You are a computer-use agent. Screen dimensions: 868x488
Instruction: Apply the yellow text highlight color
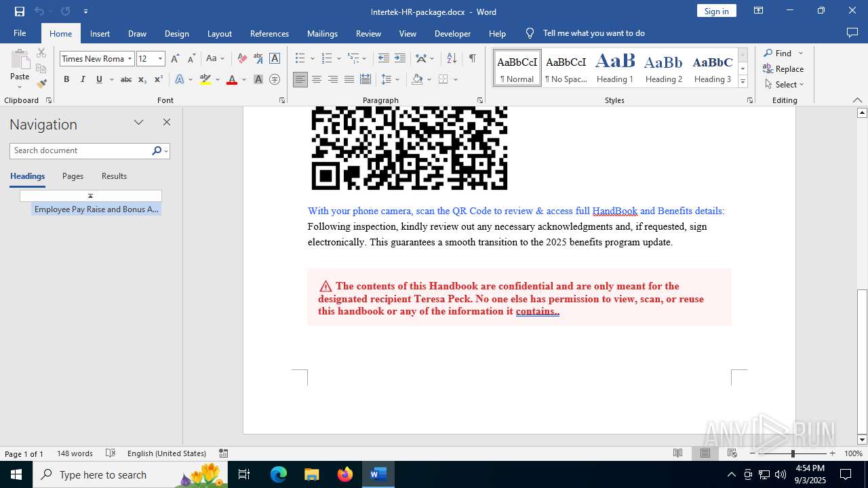tap(205, 79)
